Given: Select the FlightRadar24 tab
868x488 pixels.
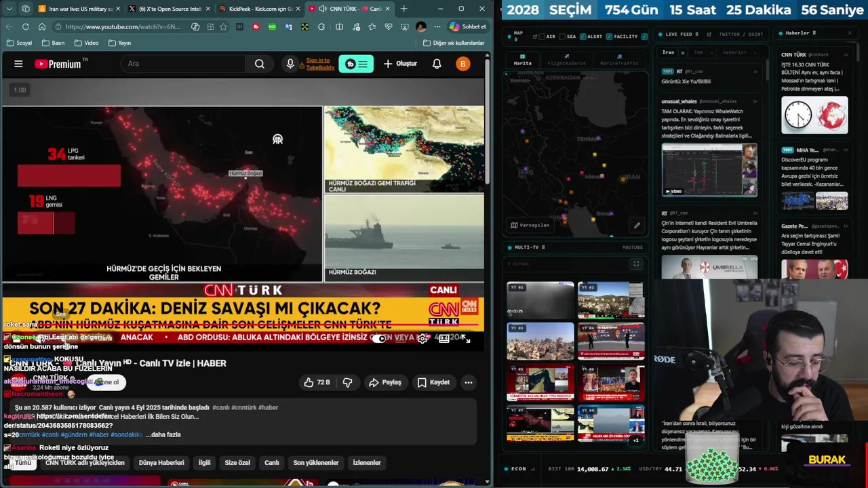Looking at the screenshot, I should point(566,60).
